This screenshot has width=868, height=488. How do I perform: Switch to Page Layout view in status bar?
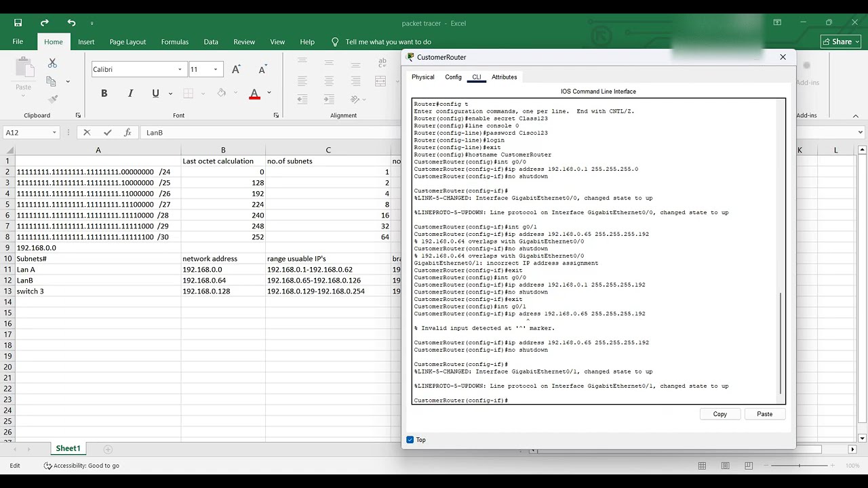point(725,466)
